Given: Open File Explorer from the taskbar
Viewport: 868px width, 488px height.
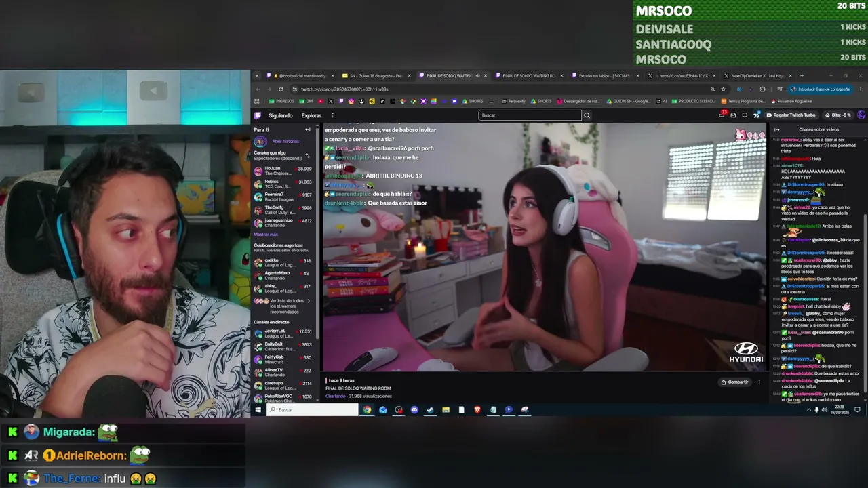Looking at the screenshot, I should click(446, 409).
